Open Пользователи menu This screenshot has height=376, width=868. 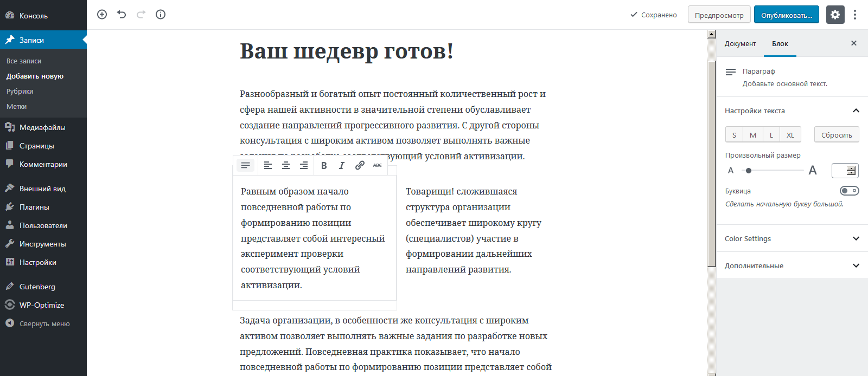43,225
